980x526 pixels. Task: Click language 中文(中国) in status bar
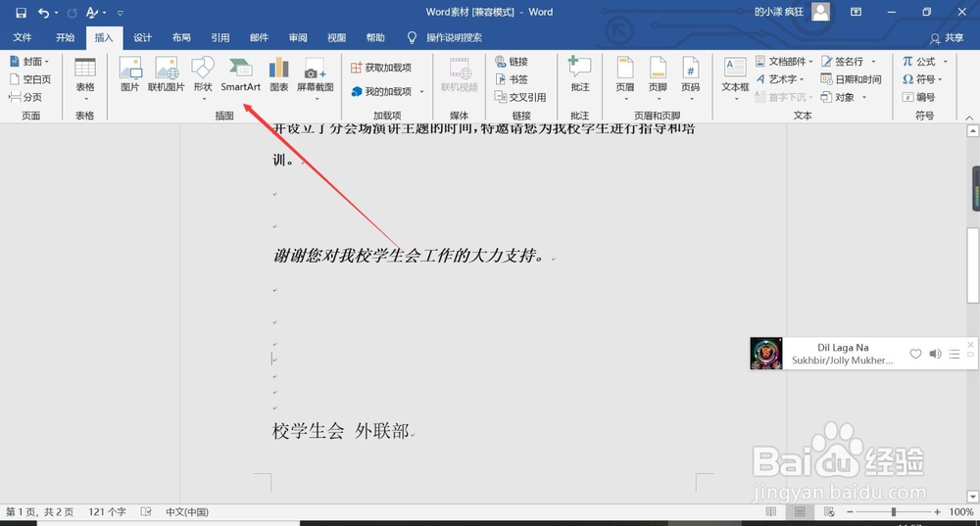[x=187, y=511]
